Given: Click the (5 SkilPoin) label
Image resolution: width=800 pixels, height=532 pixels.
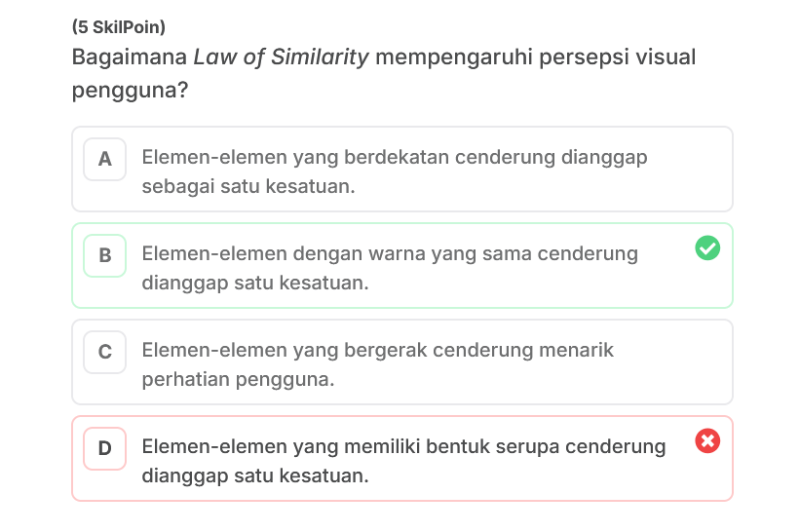Looking at the screenshot, I should (x=118, y=27).
